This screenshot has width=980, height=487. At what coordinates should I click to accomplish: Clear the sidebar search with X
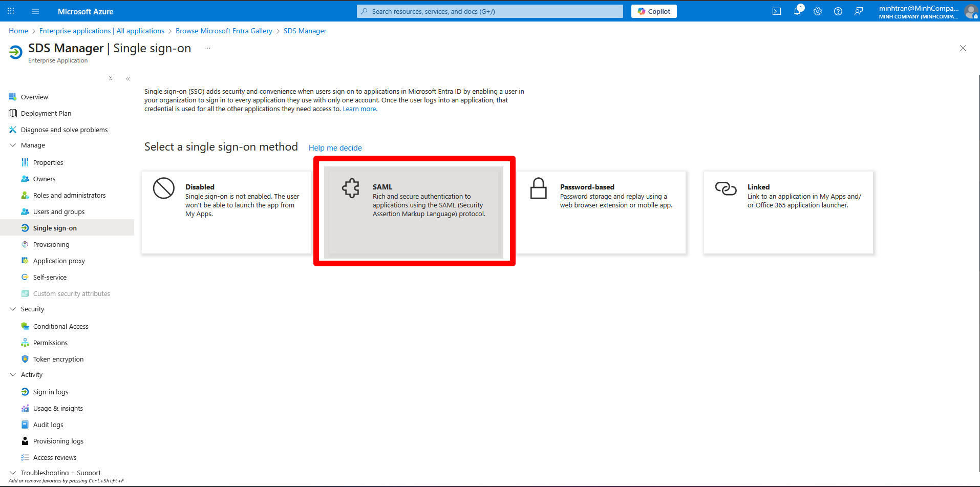click(x=111, y=78)
